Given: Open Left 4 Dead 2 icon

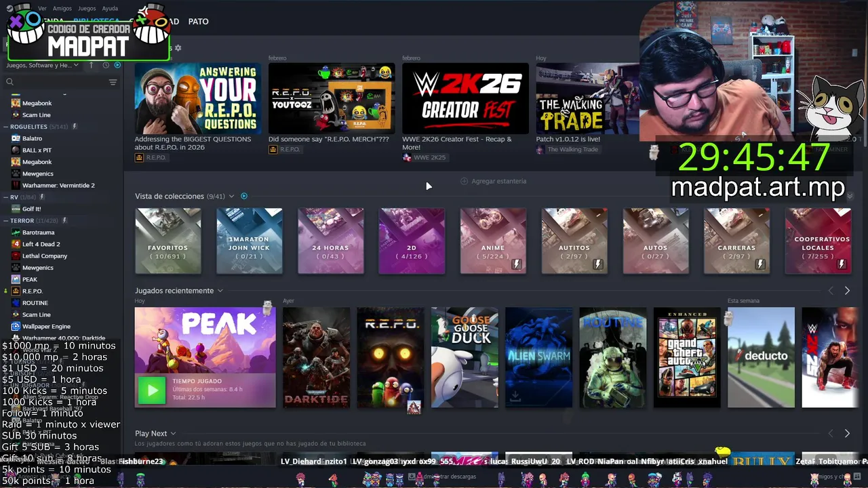Looking at the screenshot, I should pos(16,244).
